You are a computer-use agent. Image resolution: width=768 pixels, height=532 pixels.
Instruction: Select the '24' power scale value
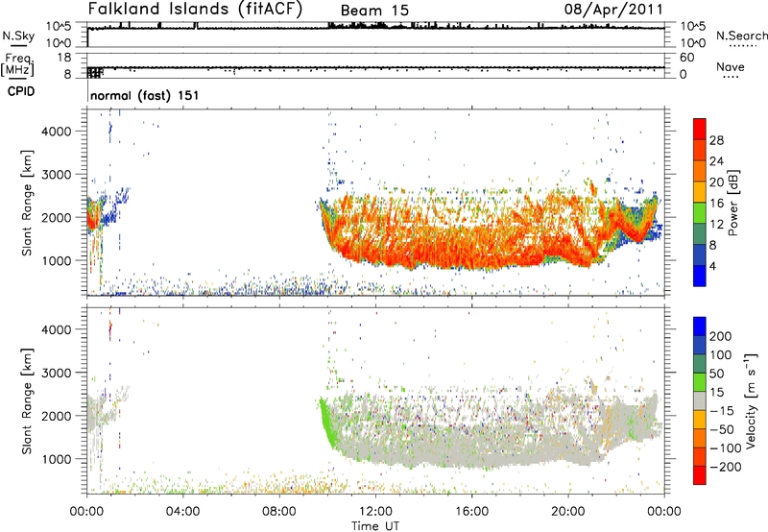pos(716,161)
